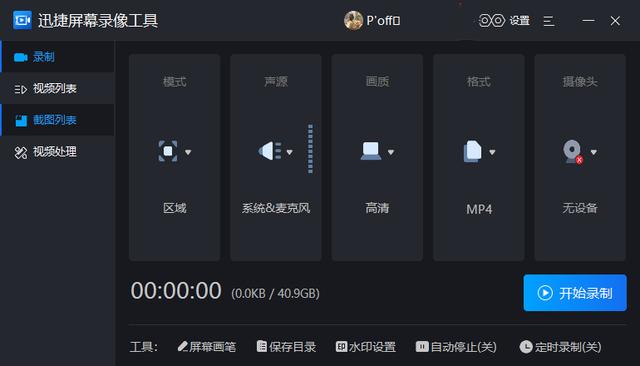
Task: Minimize the recorder window
Action: (x=588, y=20)
